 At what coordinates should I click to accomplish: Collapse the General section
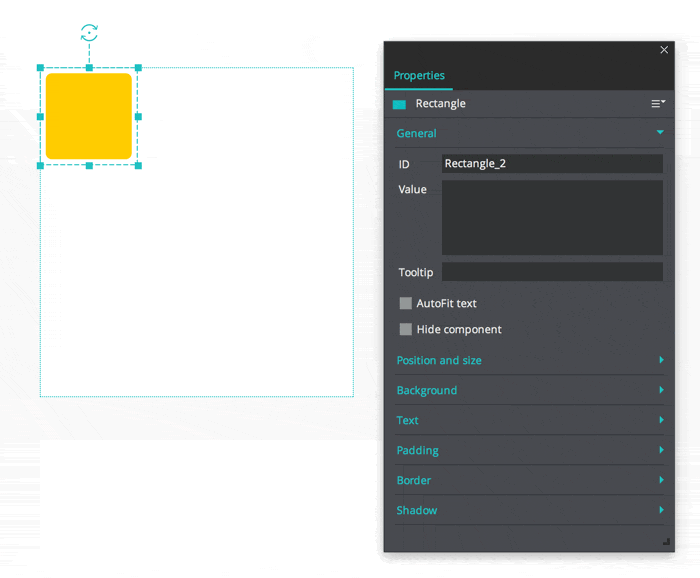[x=660, y=132]
